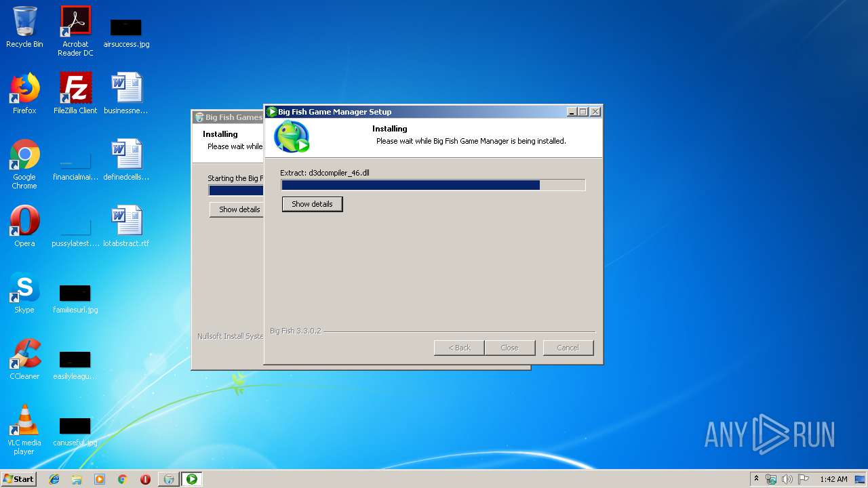The height and width of the screenshot is (488, 868).
Task: Open Skype desktop shortcut
Action: (24, 293)
